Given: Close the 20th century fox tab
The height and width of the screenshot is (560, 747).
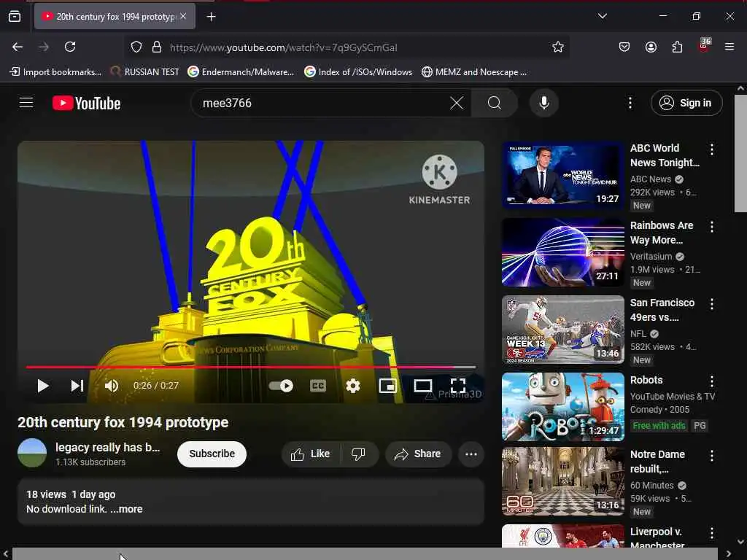Looking at the screenshot, I should 183,16.
